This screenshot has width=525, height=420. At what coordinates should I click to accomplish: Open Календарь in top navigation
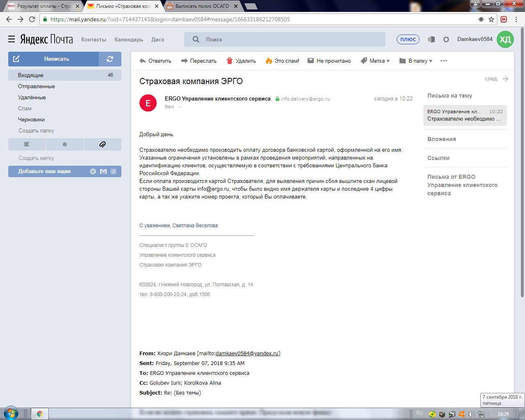click(x=129, y=40)
